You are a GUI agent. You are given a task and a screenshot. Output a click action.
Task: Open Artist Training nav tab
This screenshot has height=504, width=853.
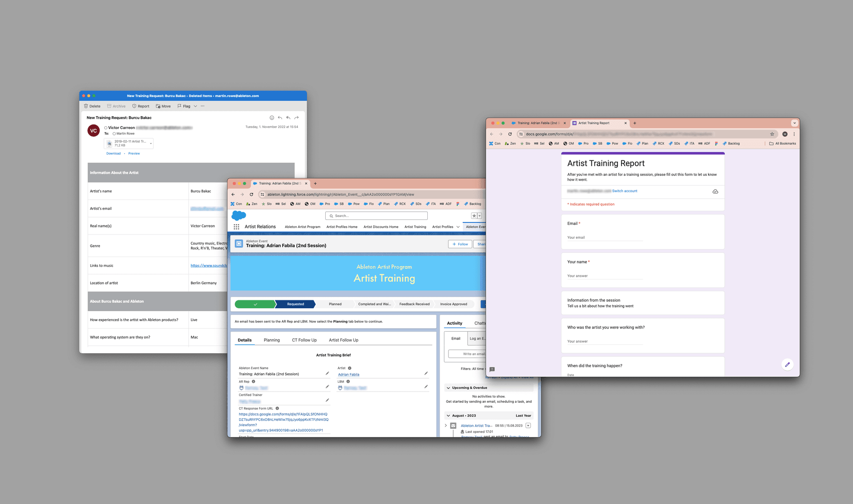point(415,227)
